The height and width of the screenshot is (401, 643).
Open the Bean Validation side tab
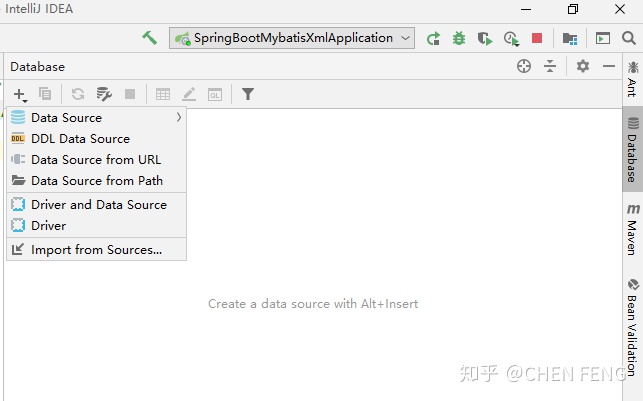633,328
